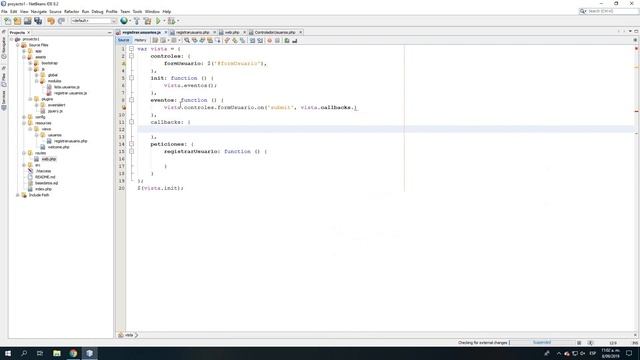Collapse the eventos function fold at line 8
640x360 pixels.
pyautogui.click(x=131, y=100)
